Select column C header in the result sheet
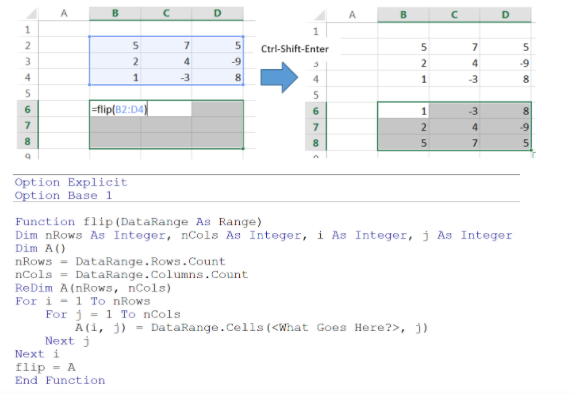Viewport: 573px width, 394px height. coord(454,15)
